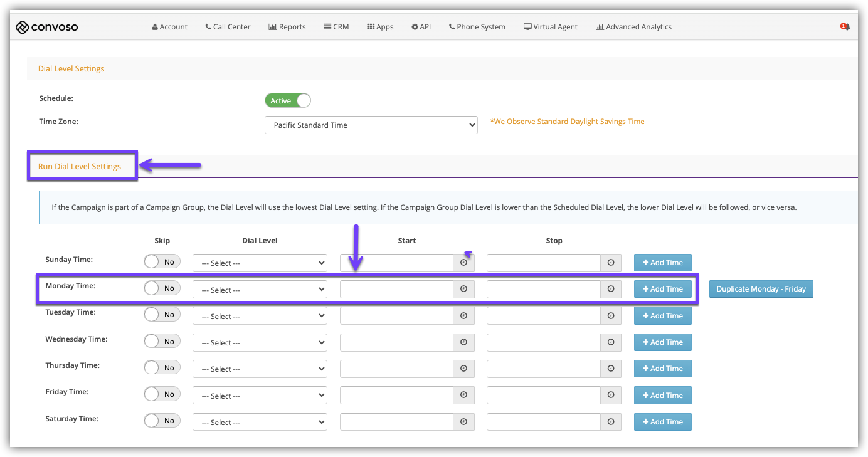Open the Friday Dial Level select
868x457 pixels.
(260, 396)
